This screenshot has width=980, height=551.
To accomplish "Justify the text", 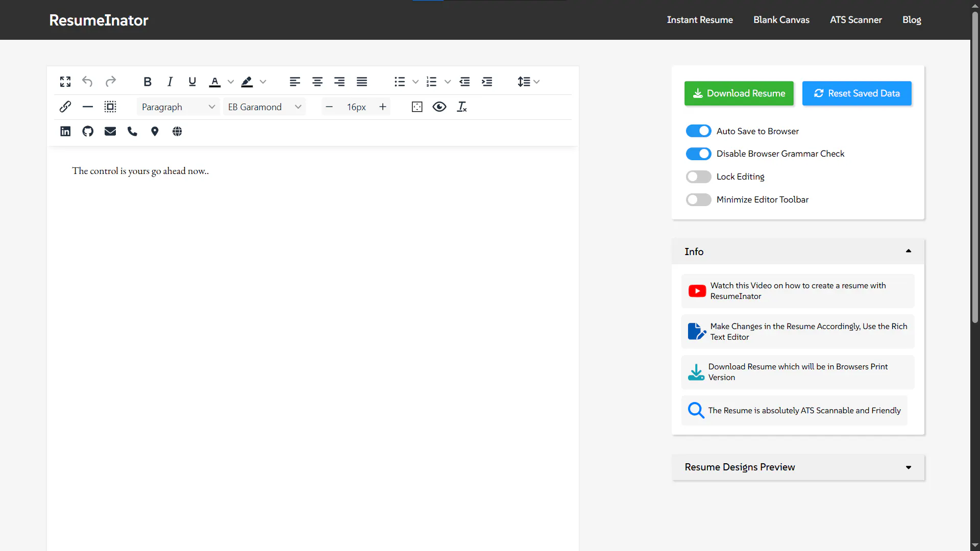I will (x=362, y=82).
